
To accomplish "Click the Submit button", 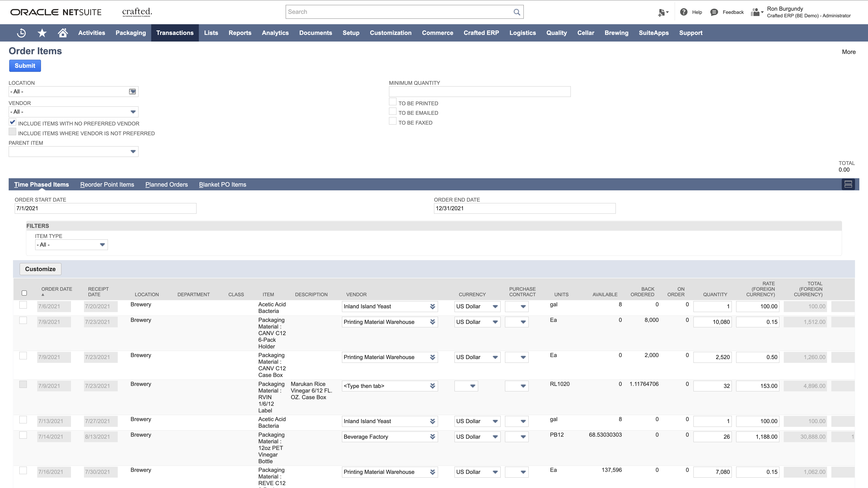I will tap(25, 66).
